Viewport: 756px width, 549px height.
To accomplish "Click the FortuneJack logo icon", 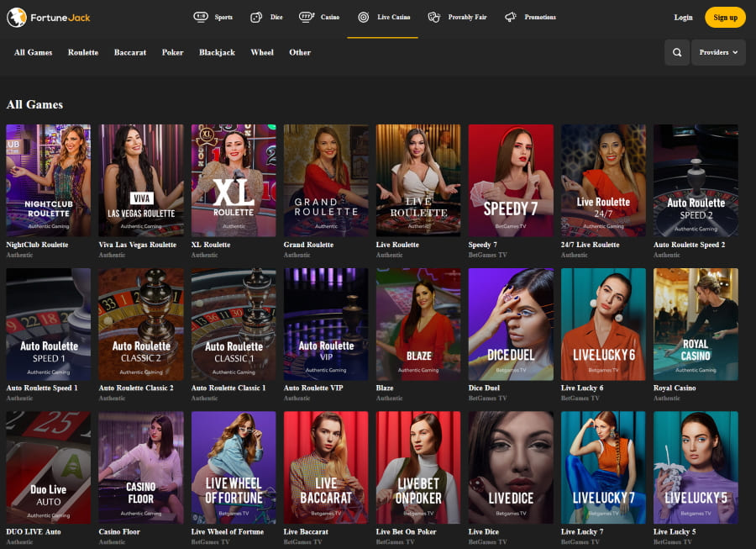I will 17,18.
